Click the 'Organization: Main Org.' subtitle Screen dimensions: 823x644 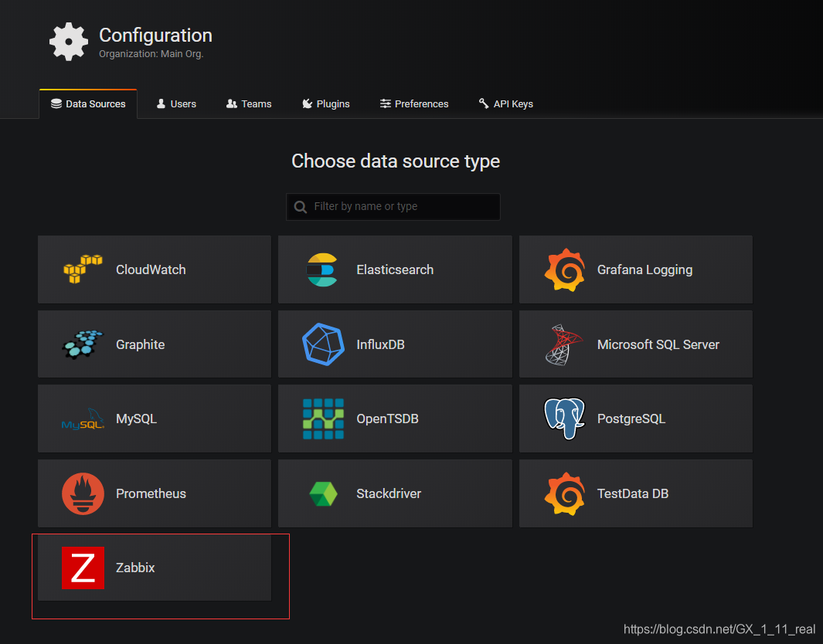[151, 54]
